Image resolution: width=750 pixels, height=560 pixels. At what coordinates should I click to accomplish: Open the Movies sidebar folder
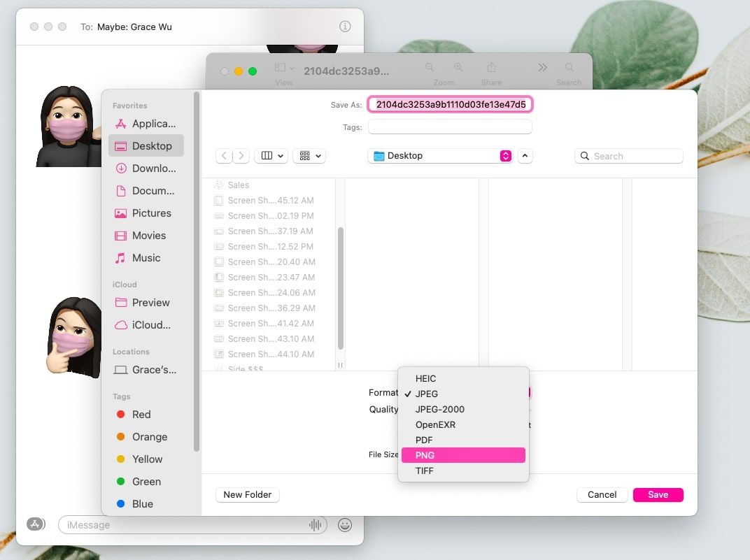tap(146, 236)
